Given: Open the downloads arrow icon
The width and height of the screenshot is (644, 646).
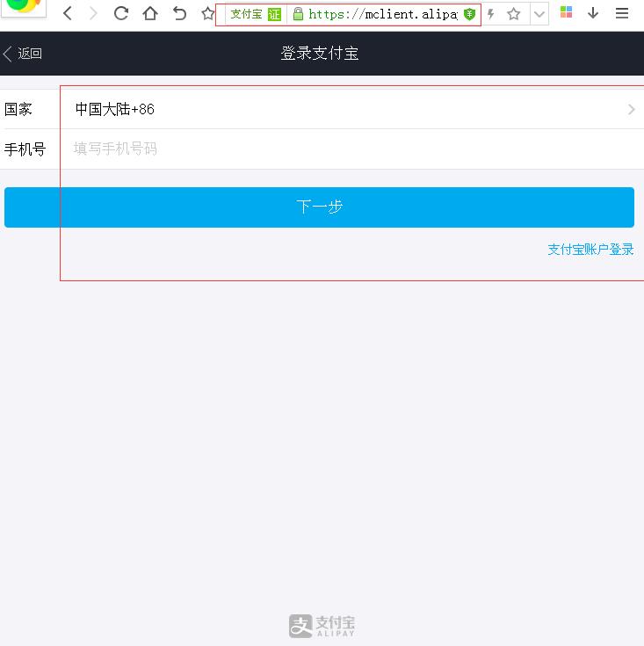Looking at the screenshot, I should point(593,13).
